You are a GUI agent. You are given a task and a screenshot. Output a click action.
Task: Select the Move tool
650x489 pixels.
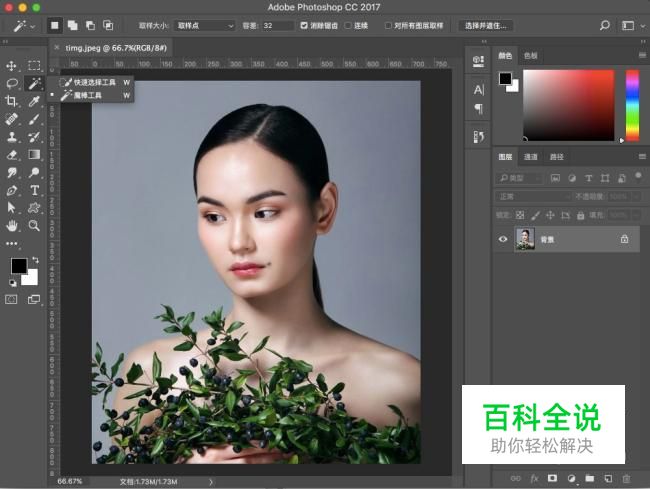pos(12,65)
